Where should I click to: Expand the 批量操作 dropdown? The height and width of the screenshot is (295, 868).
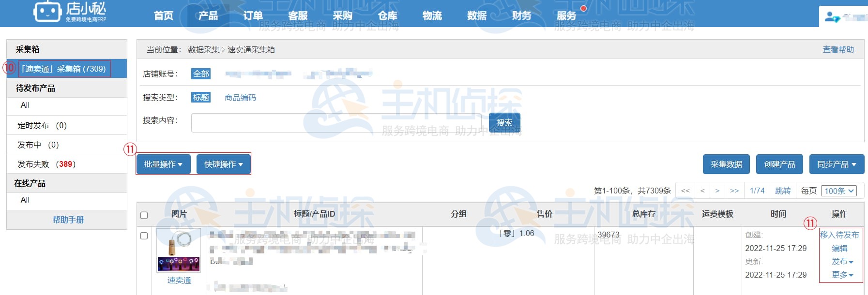pos(163,164)
